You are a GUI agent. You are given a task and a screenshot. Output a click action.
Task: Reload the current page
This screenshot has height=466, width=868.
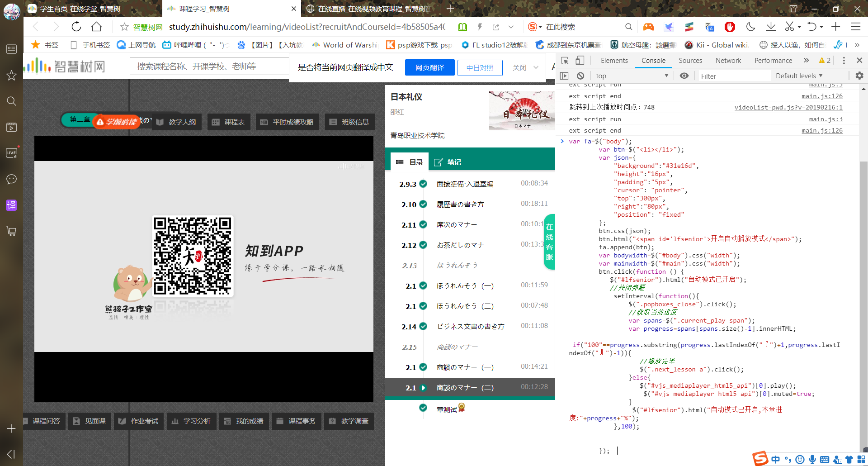(x=76, y=27)
